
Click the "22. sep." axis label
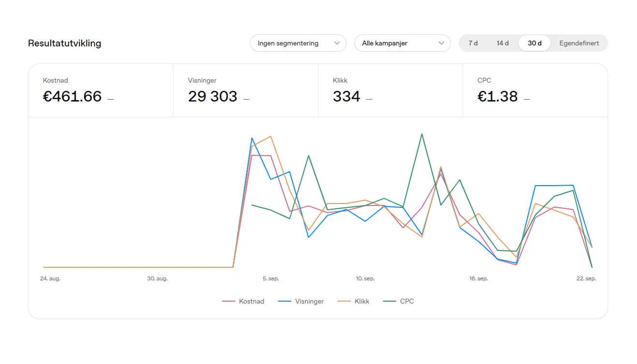pyautogui.click(x=586, y=278)
